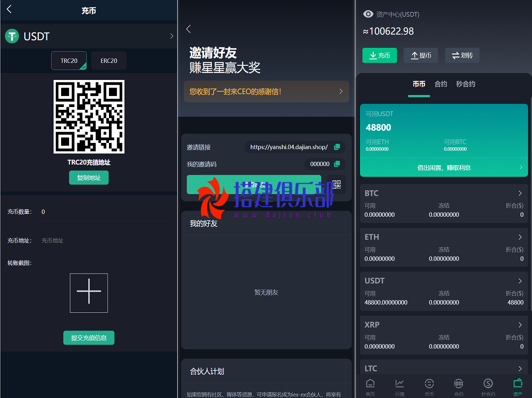Upload transfer screenshot via plus box
532x398 pixels.
coord(89,293)
